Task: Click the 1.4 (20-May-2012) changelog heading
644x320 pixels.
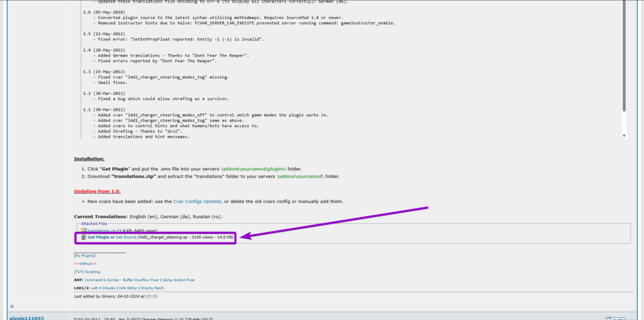Action: pyautogui.click(x=104, y=50)
